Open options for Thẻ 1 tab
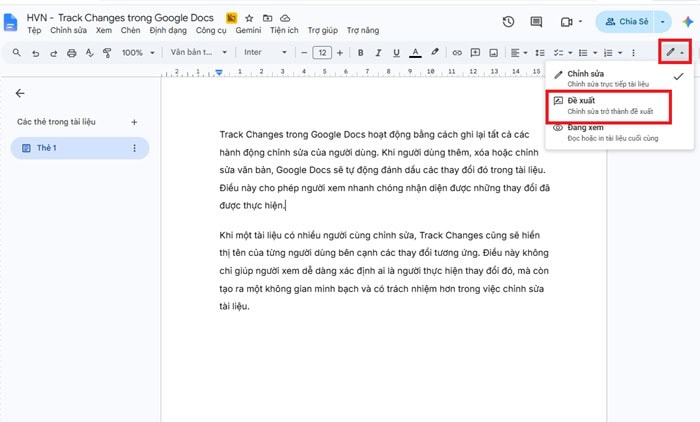The image size is (700, 422). coord(134,148)
